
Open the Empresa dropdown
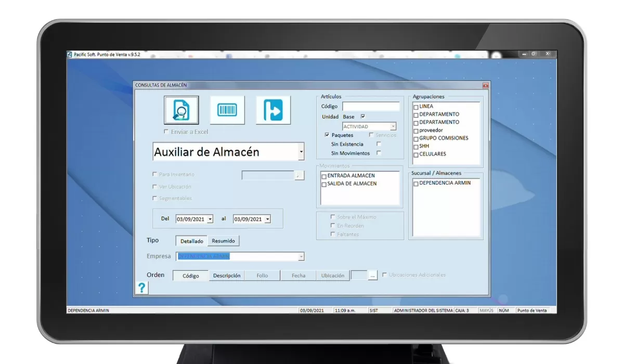pos(301,256)
